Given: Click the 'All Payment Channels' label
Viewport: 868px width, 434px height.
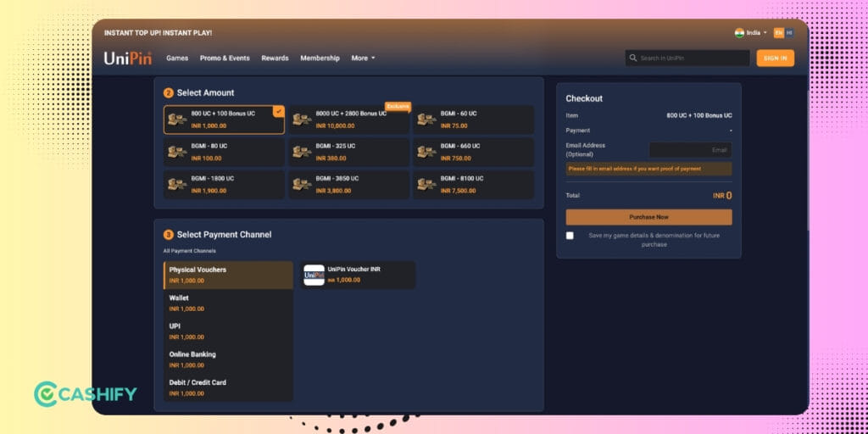Looking at the screenshot, I should [189, 251].
